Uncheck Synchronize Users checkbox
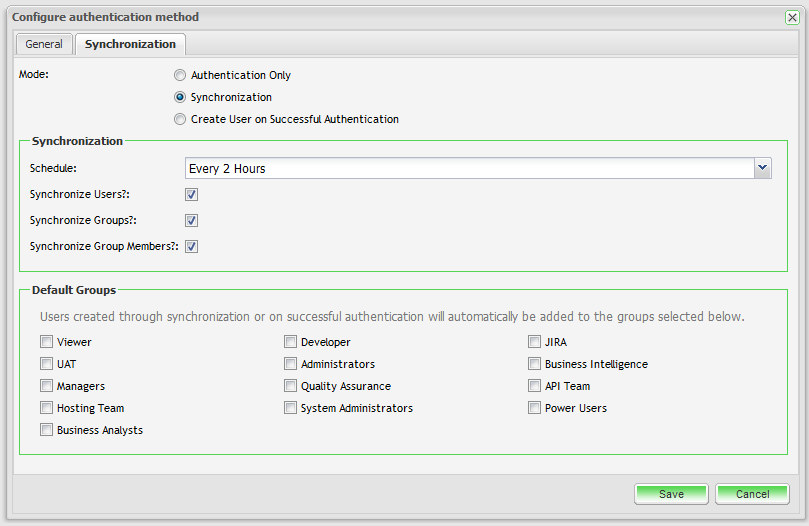 pos(192,195)
